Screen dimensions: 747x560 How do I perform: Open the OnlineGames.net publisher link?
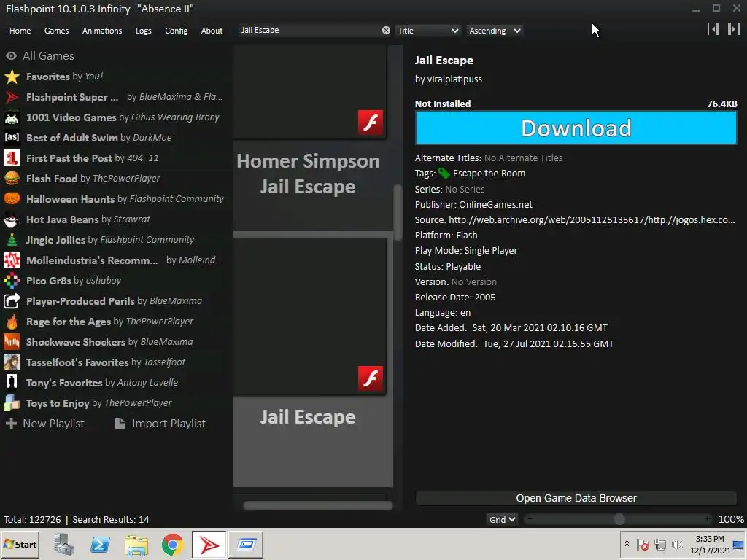click(x=495, y=205)
